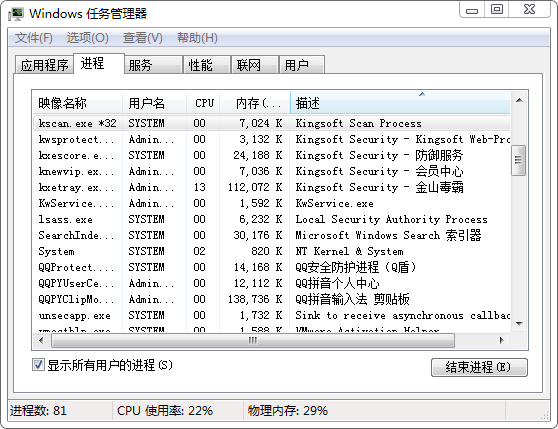Sort by 用户名 column header
Screen dimensions: 558x429
154,103
